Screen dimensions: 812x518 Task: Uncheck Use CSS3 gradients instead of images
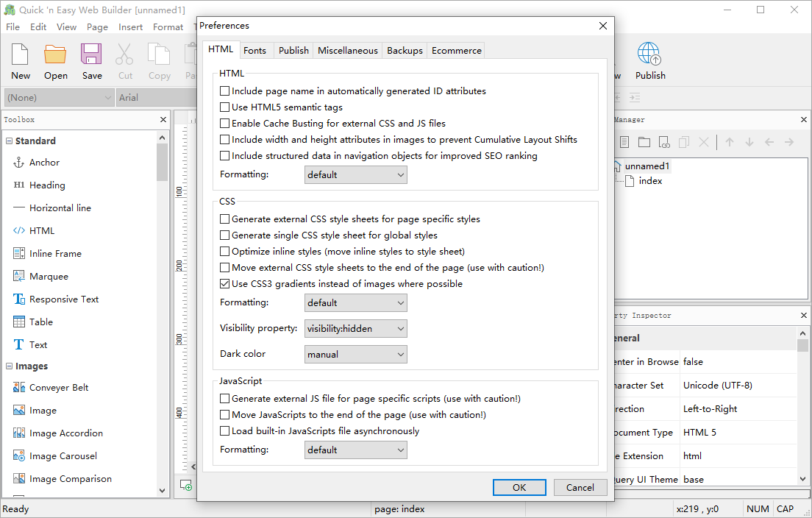point(225,283)
